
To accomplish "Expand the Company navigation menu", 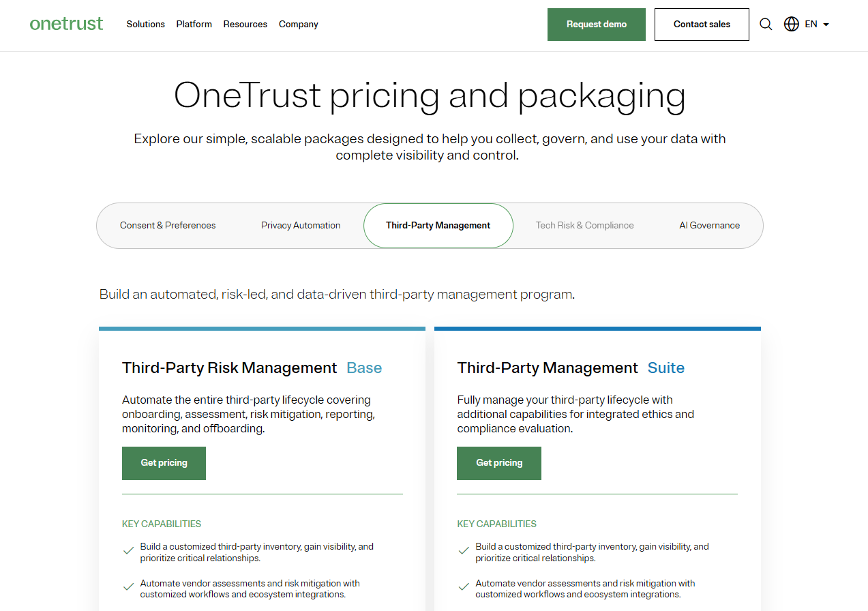I will [298, 25].
